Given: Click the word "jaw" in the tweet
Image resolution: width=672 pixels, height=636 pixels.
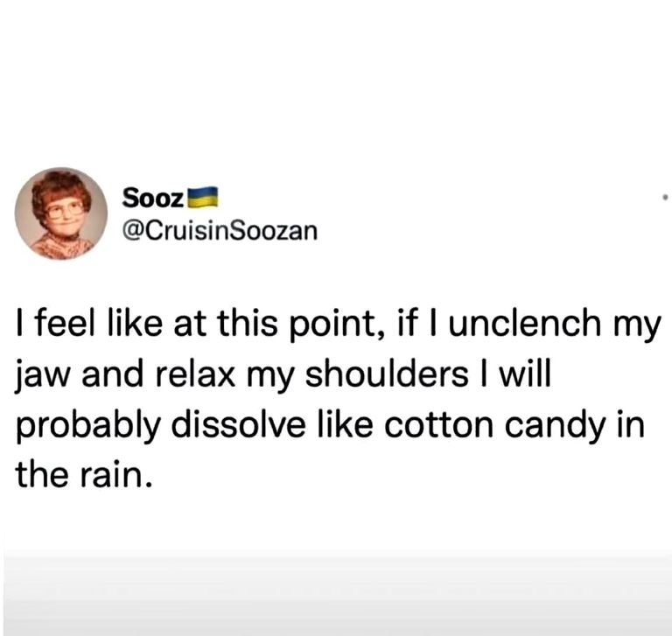Looking at the screenshot, I should coord(38,376).
